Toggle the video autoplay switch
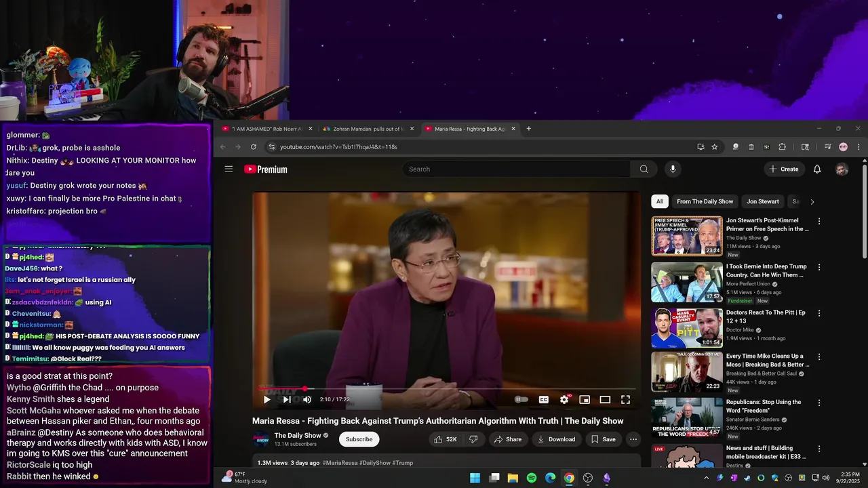 point(521,400)
